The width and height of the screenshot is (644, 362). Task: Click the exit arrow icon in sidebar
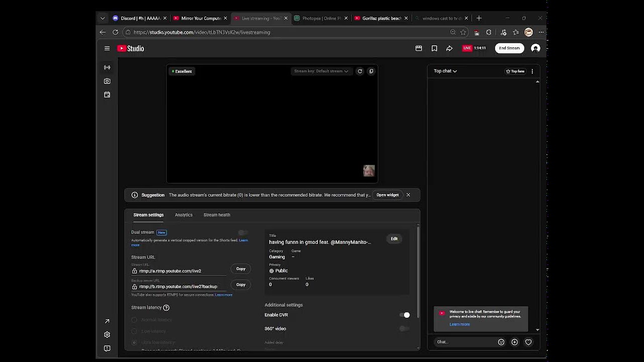tap(107, 321)
